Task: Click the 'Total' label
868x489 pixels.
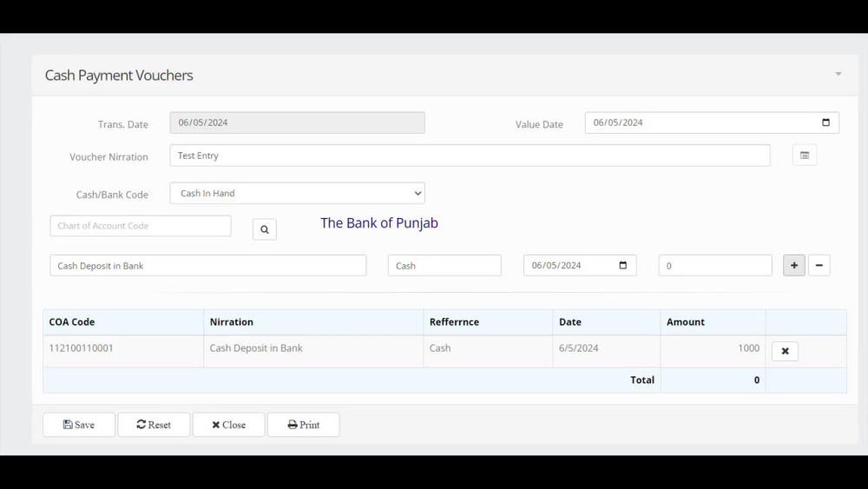Action: click(642, 380)
